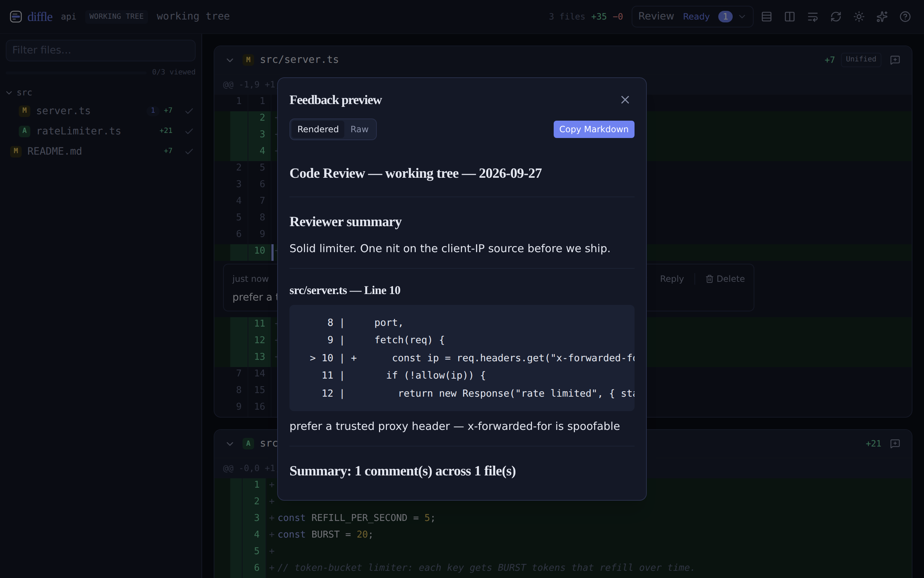Click the M status badge in src/server.ts header
Image resolution: width=924 pixels, height=578 pixels.
[x=248, y=60]
